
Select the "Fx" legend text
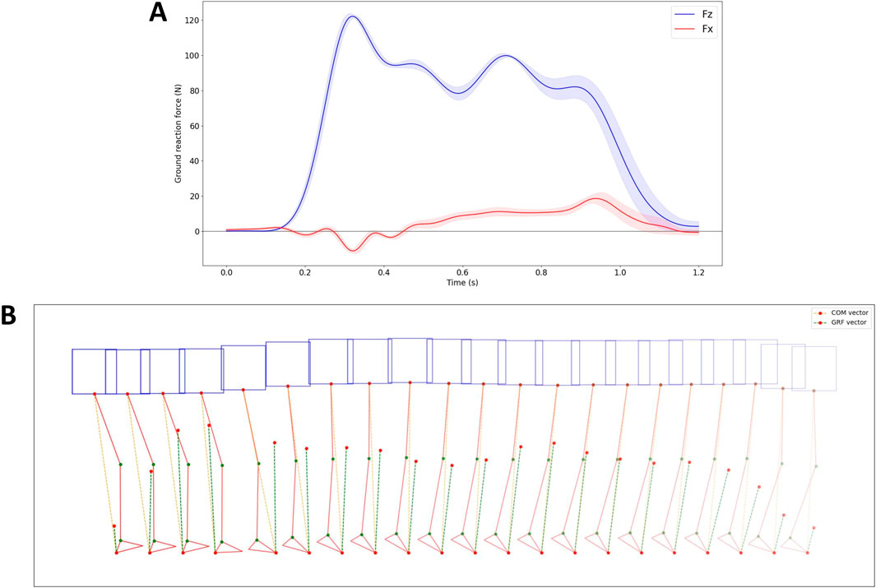[x=707, y=29]
